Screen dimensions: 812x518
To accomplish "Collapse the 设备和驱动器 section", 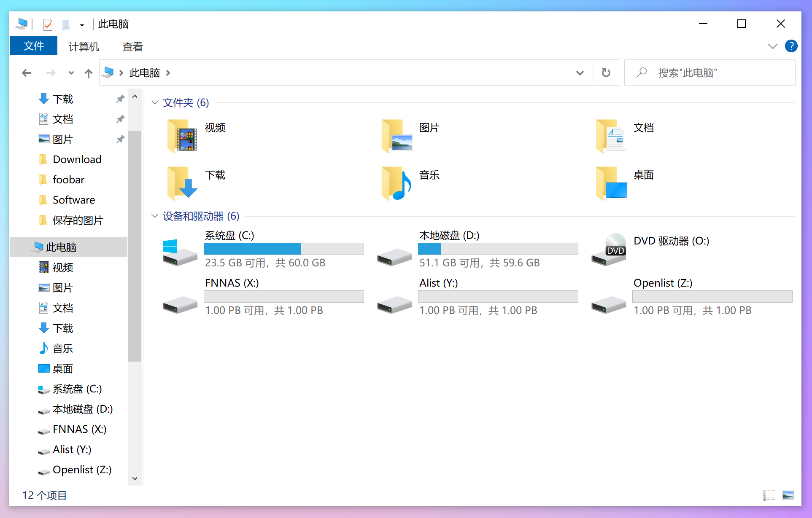I will coord(154,216).
